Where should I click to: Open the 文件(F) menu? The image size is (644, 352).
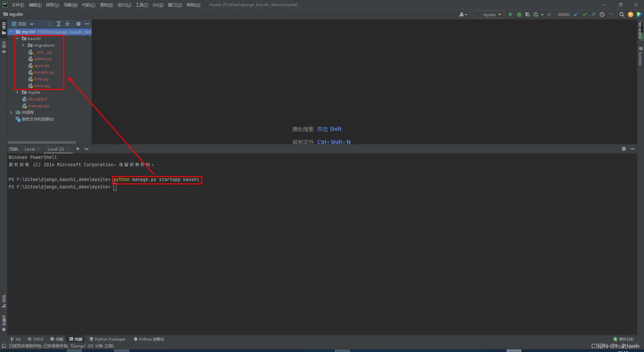point(18,5)
